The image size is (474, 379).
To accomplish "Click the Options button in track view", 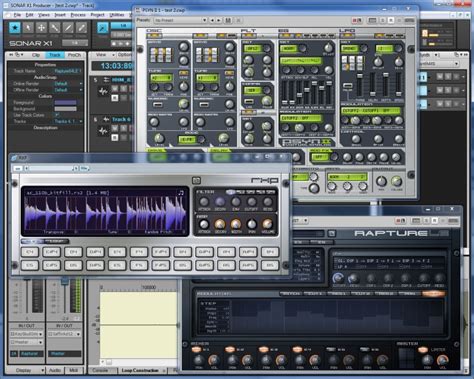I will [x=125, y=54].
